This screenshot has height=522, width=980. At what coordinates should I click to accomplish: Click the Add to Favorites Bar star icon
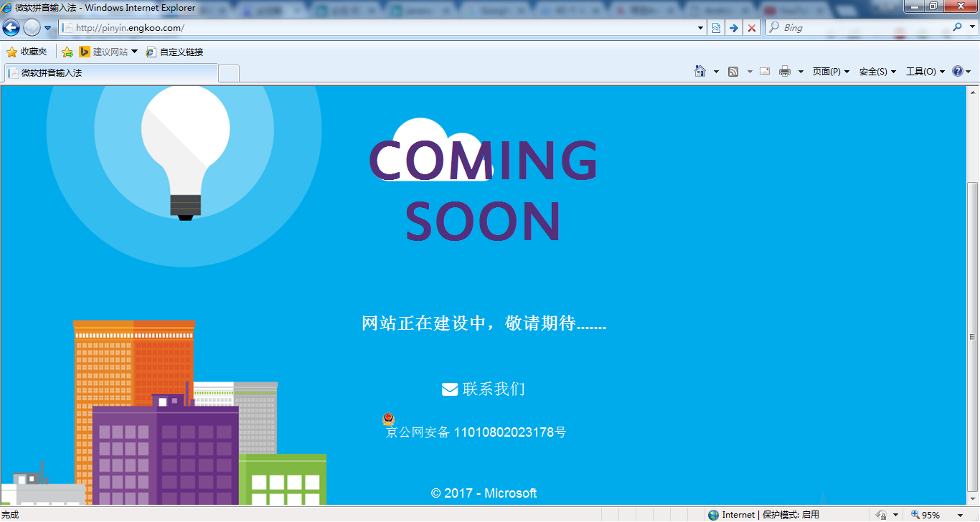tap(67, 52)
